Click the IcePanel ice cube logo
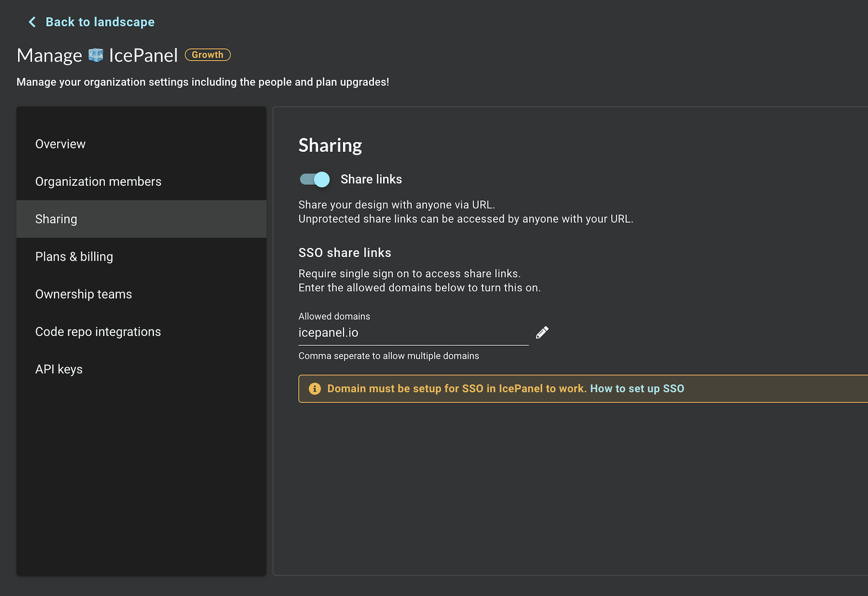The height and width of the screenshot is (596, 868). (95, 55)
